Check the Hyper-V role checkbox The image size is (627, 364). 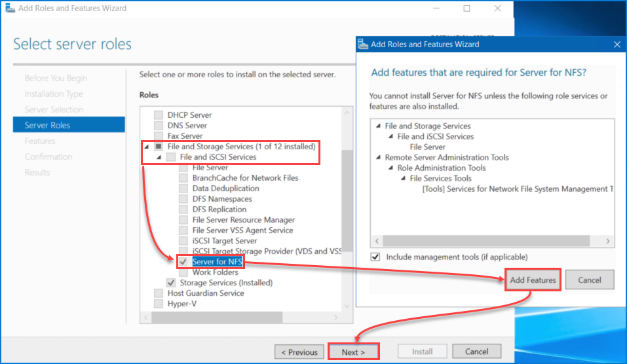[x=159, y=304]
